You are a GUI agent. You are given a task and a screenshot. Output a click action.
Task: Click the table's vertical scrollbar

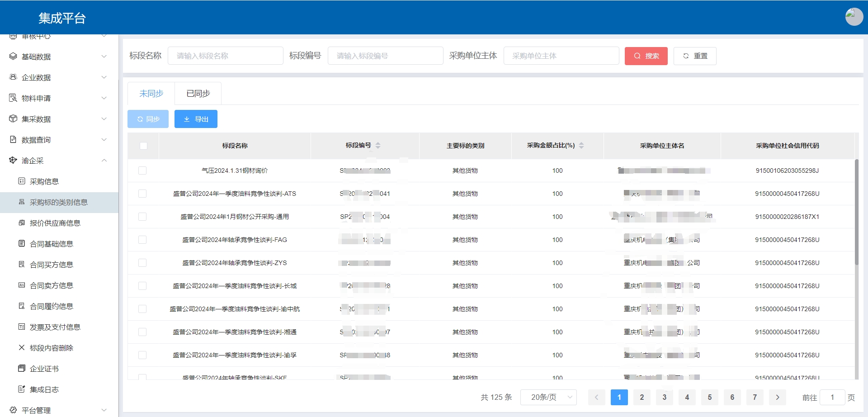[856, 213]
